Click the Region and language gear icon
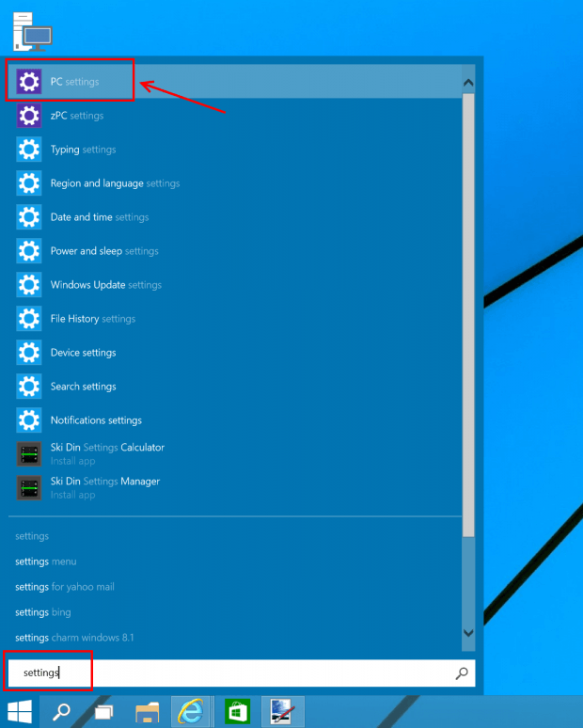 click(29, 183)
